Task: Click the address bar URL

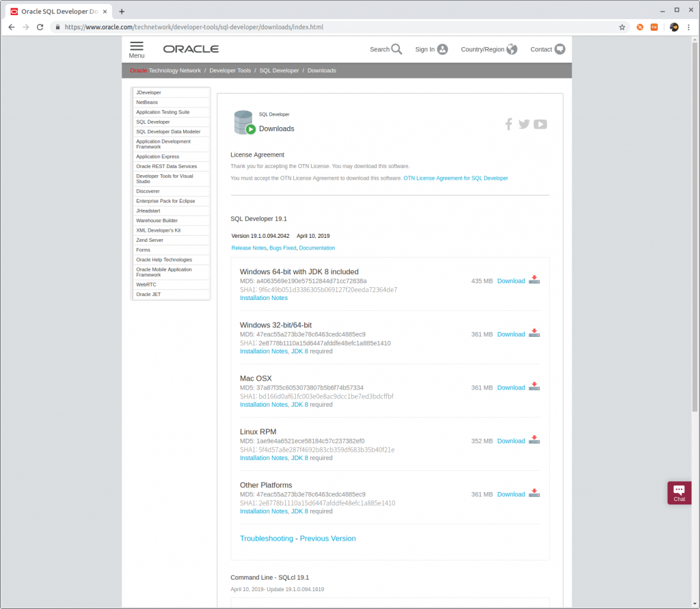Action: click(194, 27)
